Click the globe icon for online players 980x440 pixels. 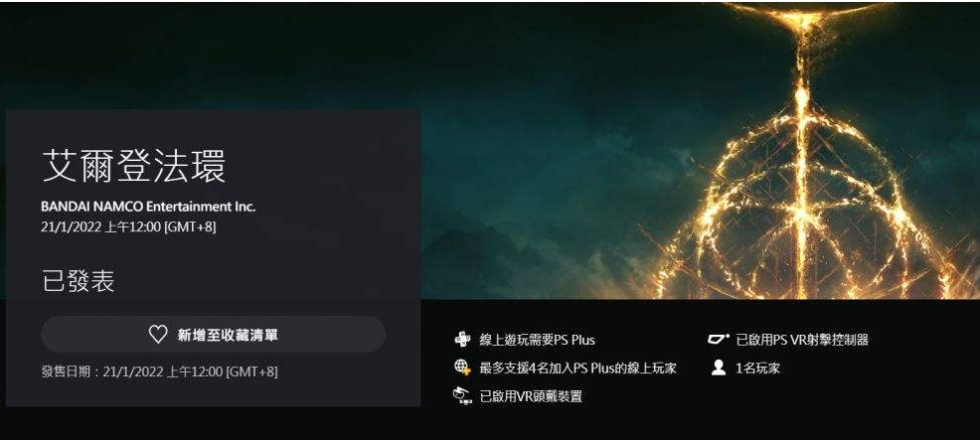click(x=462, y=367)
